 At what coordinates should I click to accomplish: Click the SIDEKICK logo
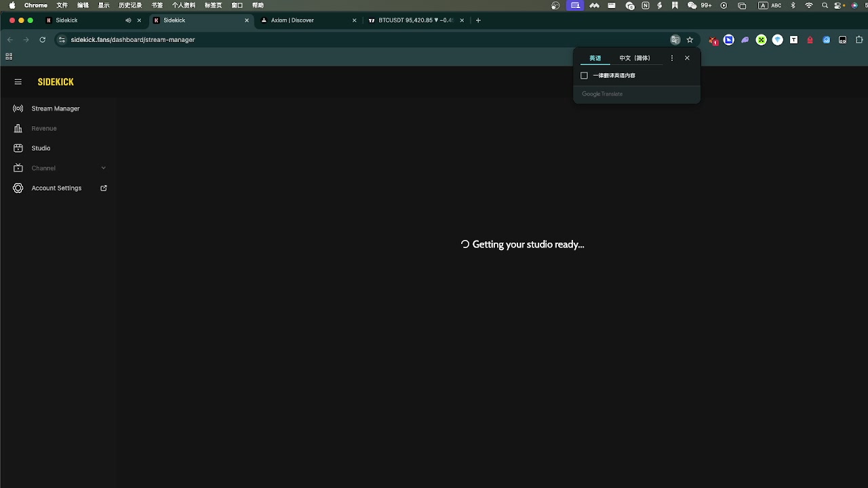56,82
